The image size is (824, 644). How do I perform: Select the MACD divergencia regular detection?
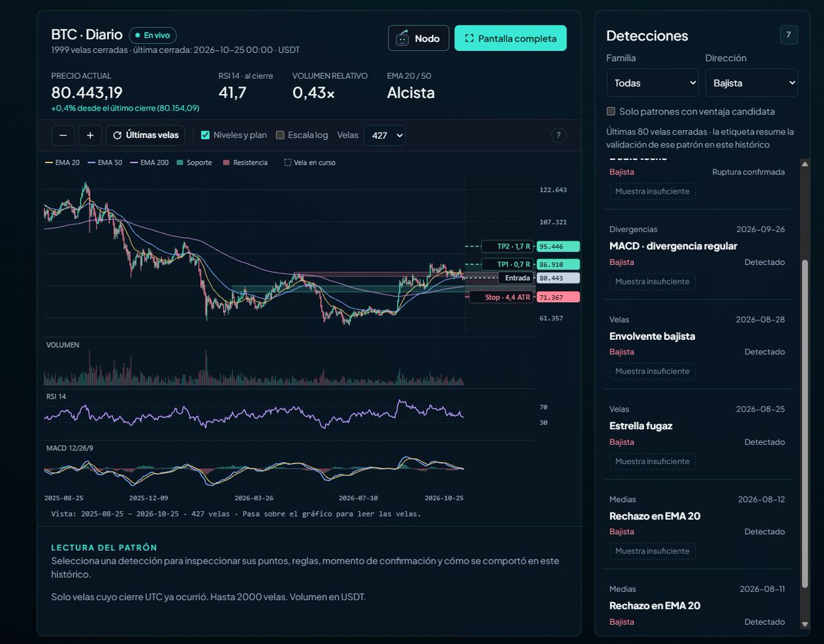pyautogui.click(x=697, y=255)
